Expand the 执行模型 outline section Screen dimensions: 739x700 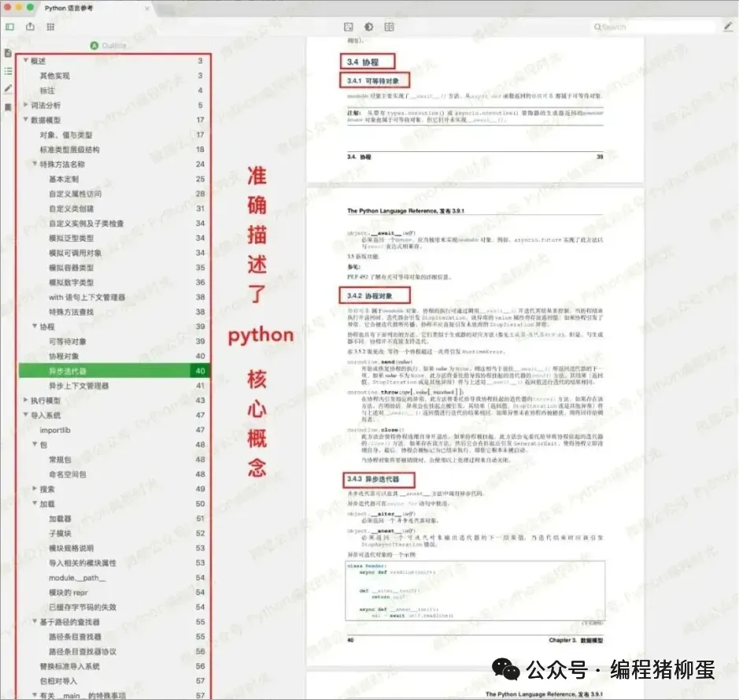pos(25,400)
